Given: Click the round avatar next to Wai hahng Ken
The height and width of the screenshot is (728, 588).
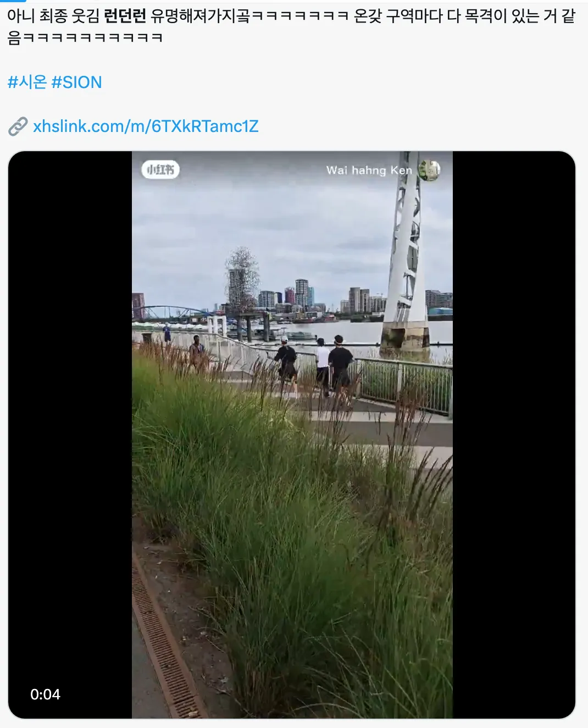Looking at the screenshot, I should coord(429,170).
